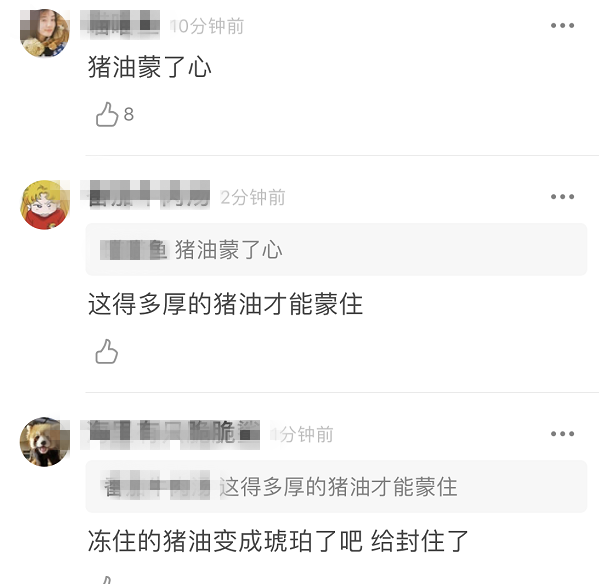
Task: Open the red panda avatar's profile
Action: click(45, 442)
